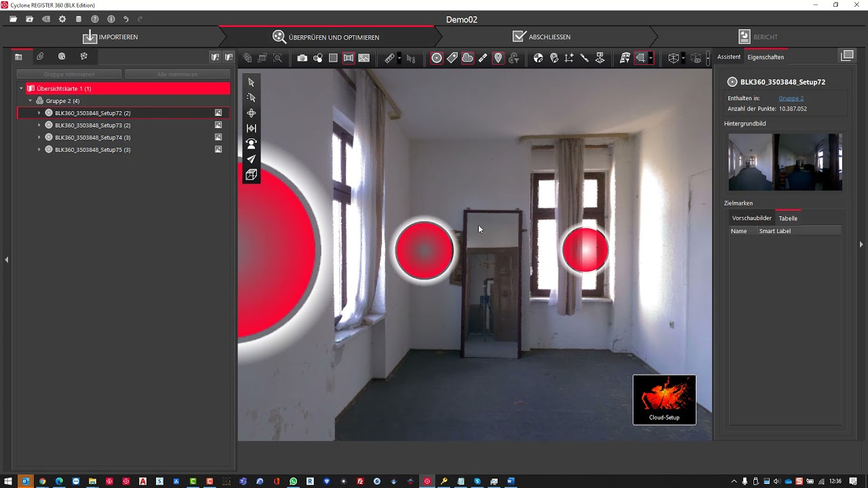The height and width of the screenshot is (488, 868).
Task: Click the globe tab icon in left panel
Action: pyautogui.click(x=62, y=56)
